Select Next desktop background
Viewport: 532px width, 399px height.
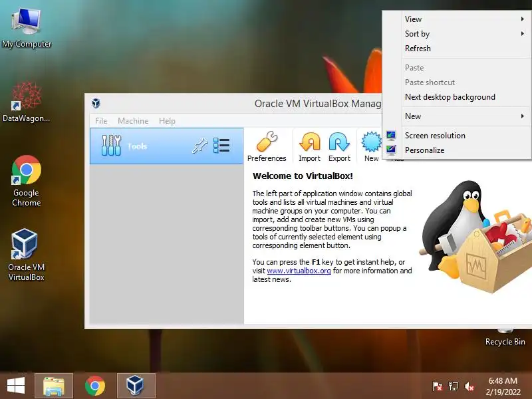[458, 97]
